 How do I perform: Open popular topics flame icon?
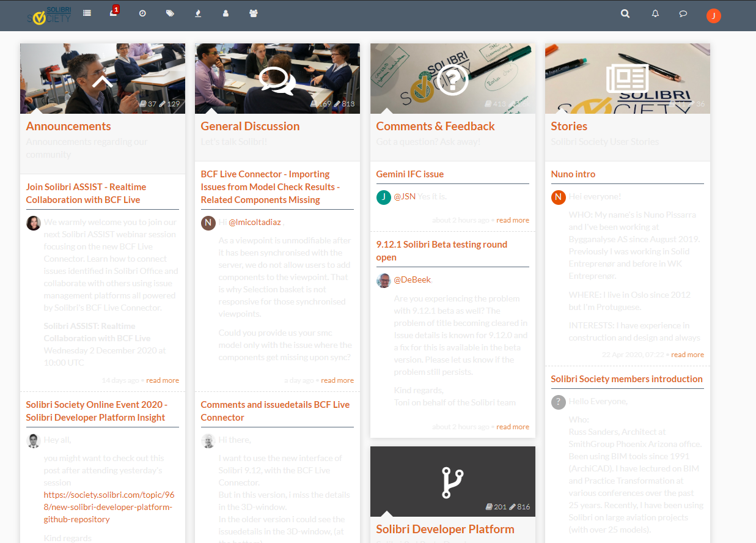point(198,13)
